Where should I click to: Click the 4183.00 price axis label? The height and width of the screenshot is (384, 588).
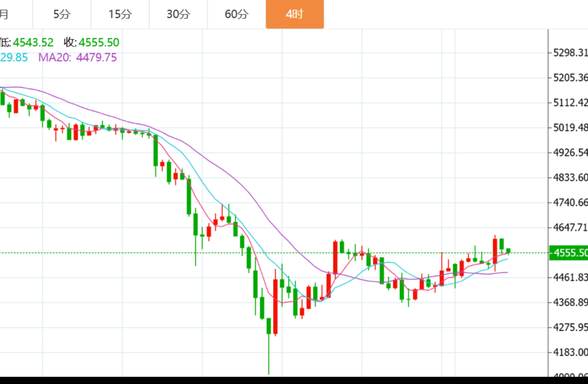click(x=570, y=352)
